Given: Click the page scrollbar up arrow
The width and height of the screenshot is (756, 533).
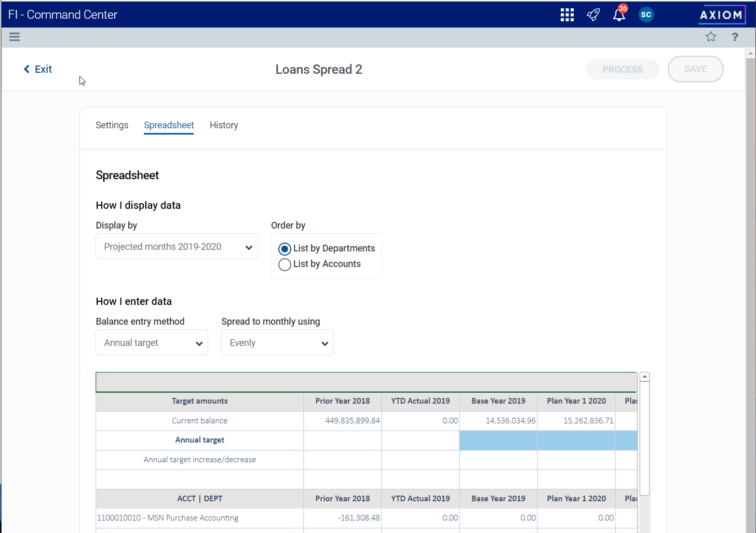Looking at the screenshot, I should coord(750,53).
